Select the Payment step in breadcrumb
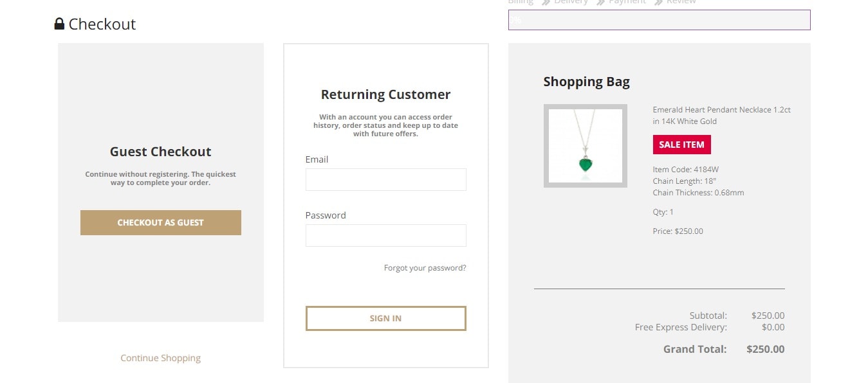This screenshot has width=868, height=383. (x=627, y=2)
